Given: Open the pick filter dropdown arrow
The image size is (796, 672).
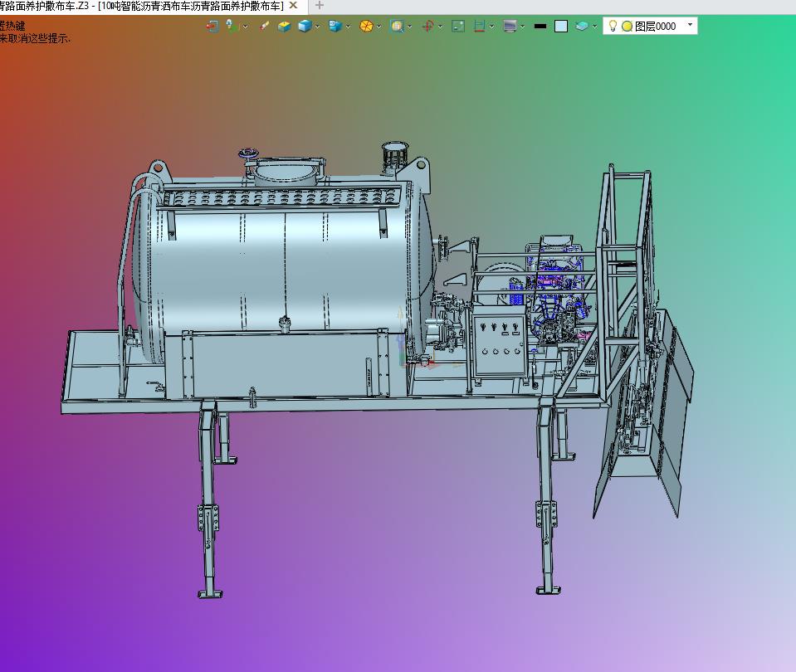Looking at the screenshot, I should (x=245, y=27).
